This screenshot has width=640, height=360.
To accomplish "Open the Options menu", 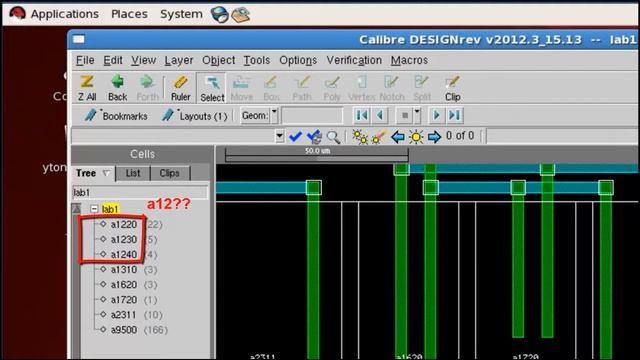I will coord(298,60).
